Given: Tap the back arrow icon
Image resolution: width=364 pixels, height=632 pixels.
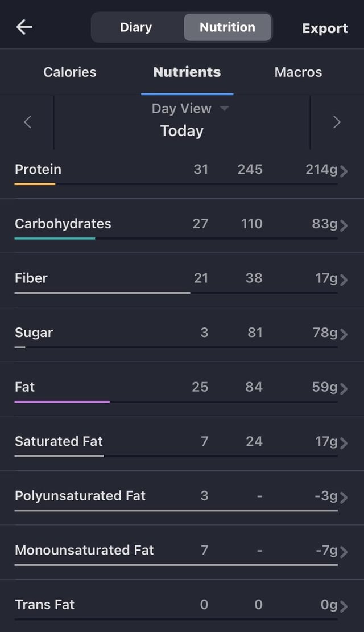Looking at the screenshot, I should click(24, 27).
